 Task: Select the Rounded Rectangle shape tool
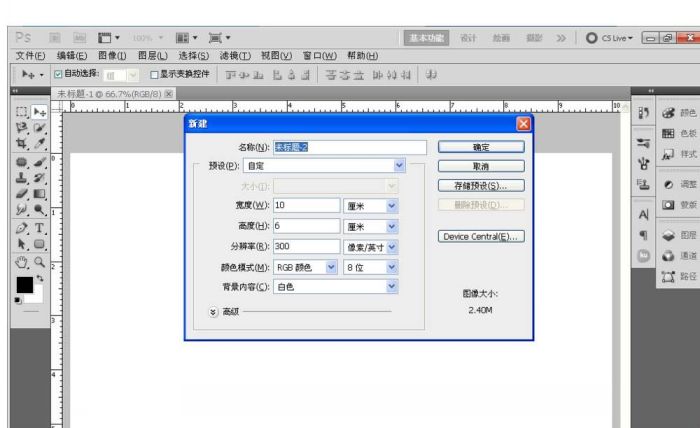pos(39,244)
